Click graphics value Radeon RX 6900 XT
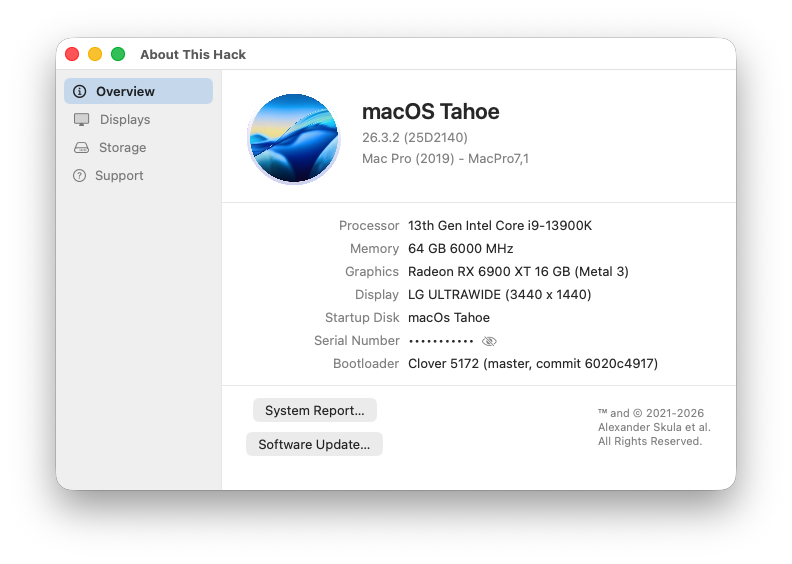792x564 pixels. 518,272
